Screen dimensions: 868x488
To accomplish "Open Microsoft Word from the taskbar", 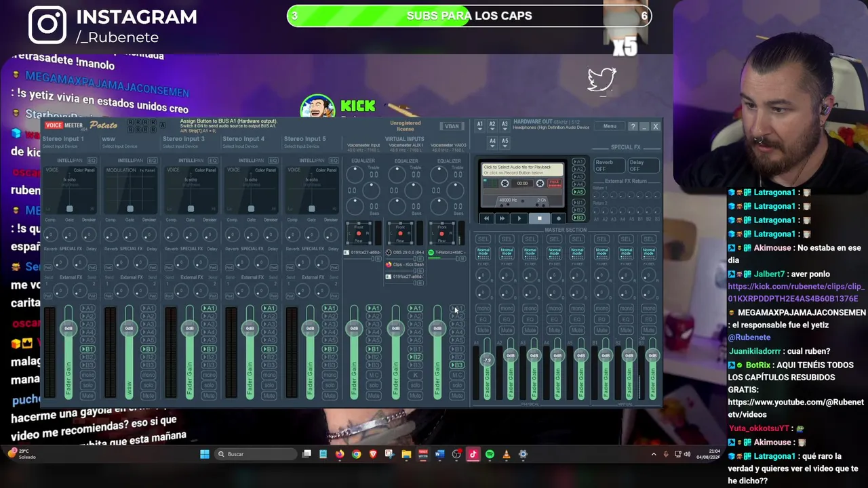I will (x=439, y=454).
